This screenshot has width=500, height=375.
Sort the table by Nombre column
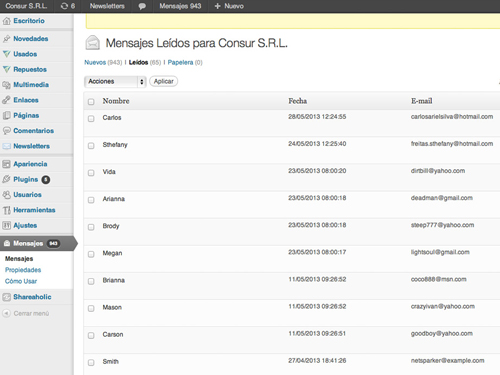(x=116, y=101)
